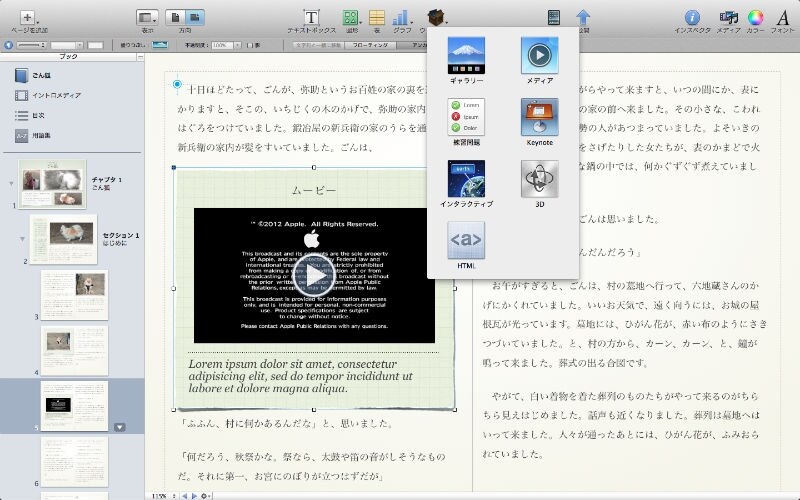Collapse Section 1 (セクション 1) in the sidebar

pyautogui.click(x=22, y=239)
